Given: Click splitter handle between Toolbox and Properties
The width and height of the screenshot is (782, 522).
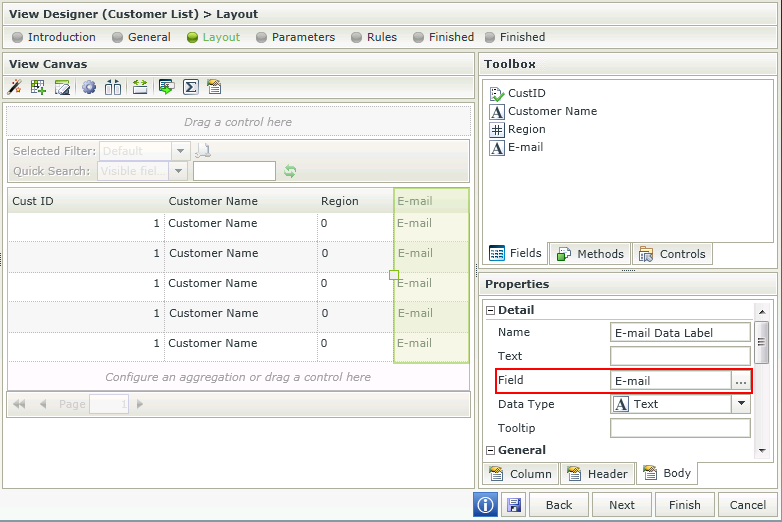Looking at the screenshot, I should point(628,270).
